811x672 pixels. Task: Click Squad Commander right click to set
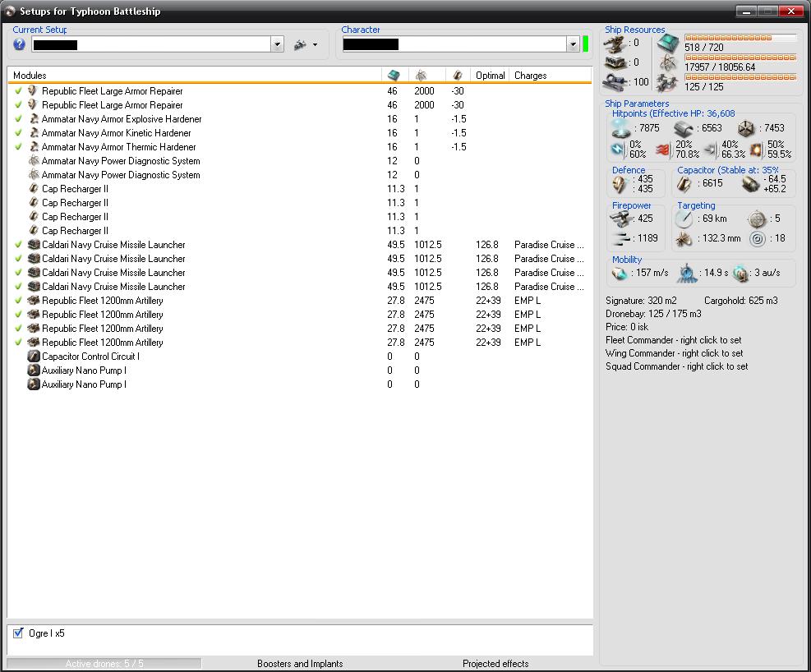click(676, 366)
